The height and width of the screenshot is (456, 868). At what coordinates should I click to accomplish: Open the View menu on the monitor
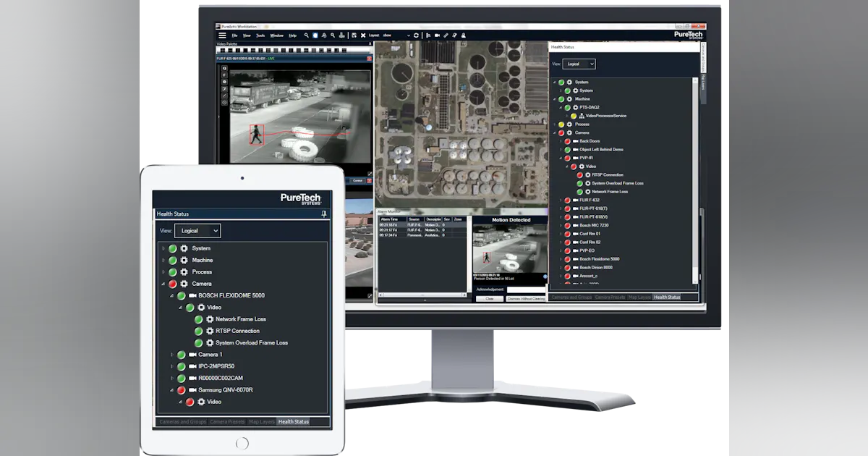click(247, 35)
